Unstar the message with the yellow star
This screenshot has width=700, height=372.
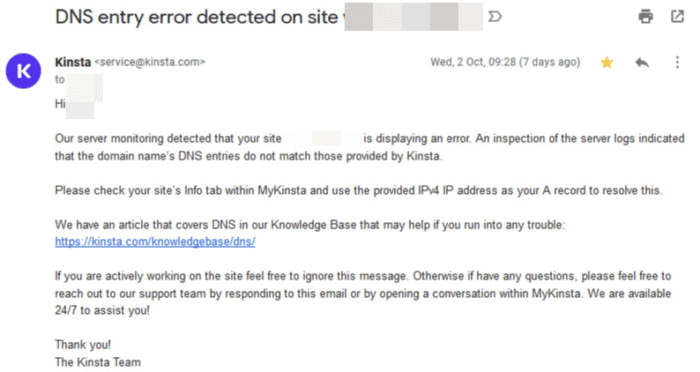pyautogui.click(x=607, y=62)
